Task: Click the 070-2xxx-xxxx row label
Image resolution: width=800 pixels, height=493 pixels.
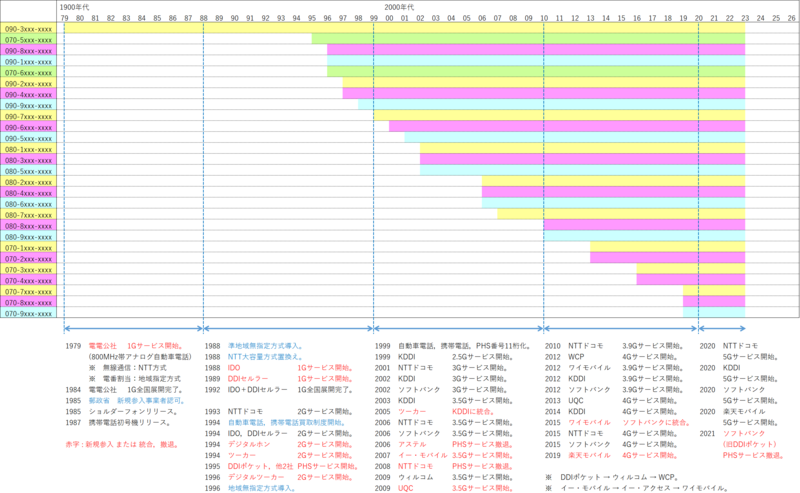Action: [x=29, y=259]
